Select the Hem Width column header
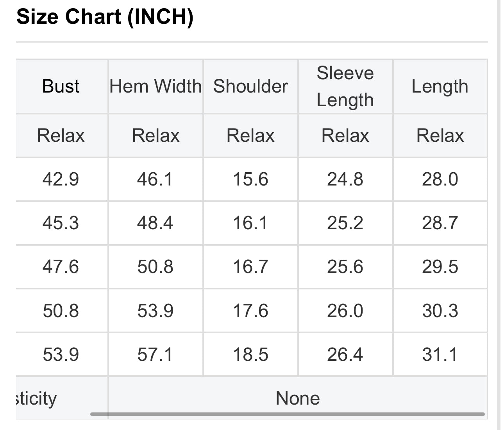This screenshot has height=430, width=504. pos(155,86)
